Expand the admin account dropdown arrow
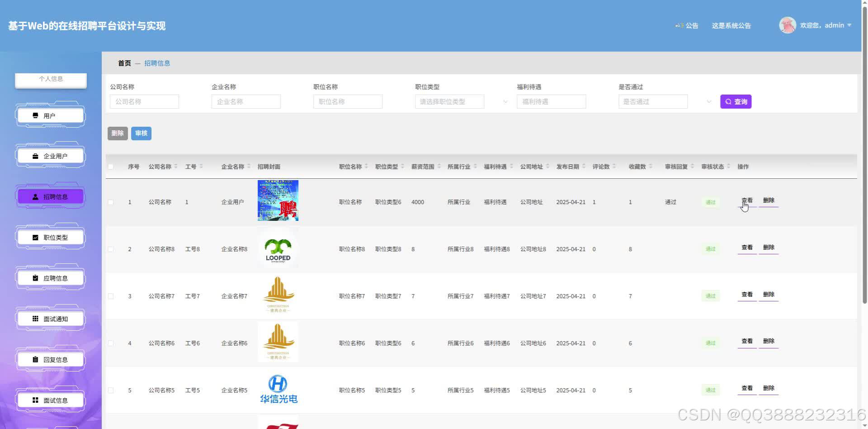868x429 pixels. click(849, 25)
